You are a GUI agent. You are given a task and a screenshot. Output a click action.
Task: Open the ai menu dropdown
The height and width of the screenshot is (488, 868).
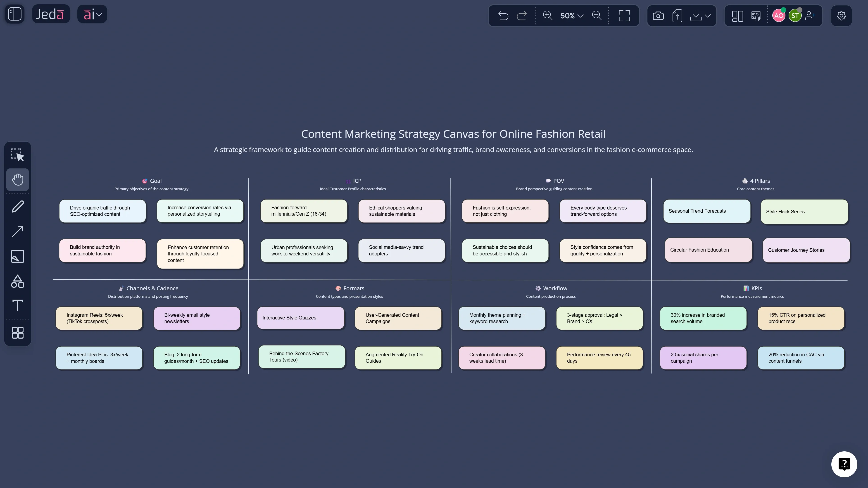[92, 14]
